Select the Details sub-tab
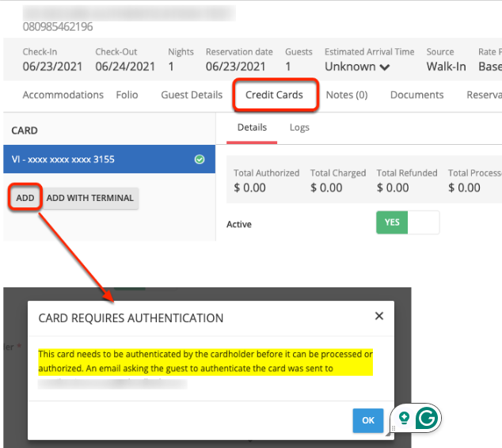Image resolution: width=502 pixels, height=448 pixels. pos(252,127)
